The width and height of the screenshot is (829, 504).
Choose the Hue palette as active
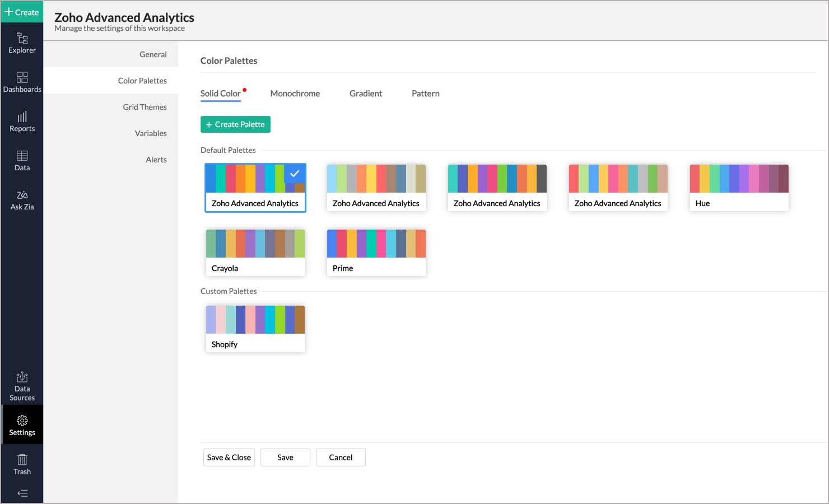(x=739, y=188)
